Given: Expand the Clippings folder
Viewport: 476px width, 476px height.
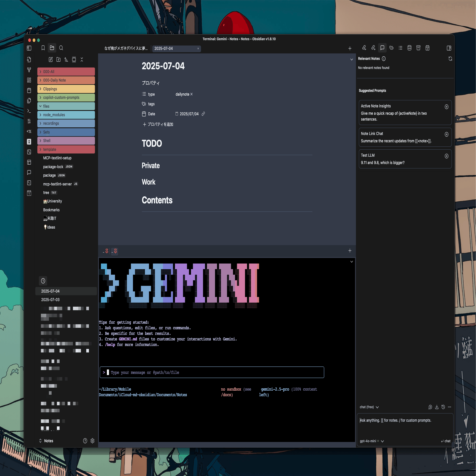Looking at the screenshot, I should click(x=66, y=89).
